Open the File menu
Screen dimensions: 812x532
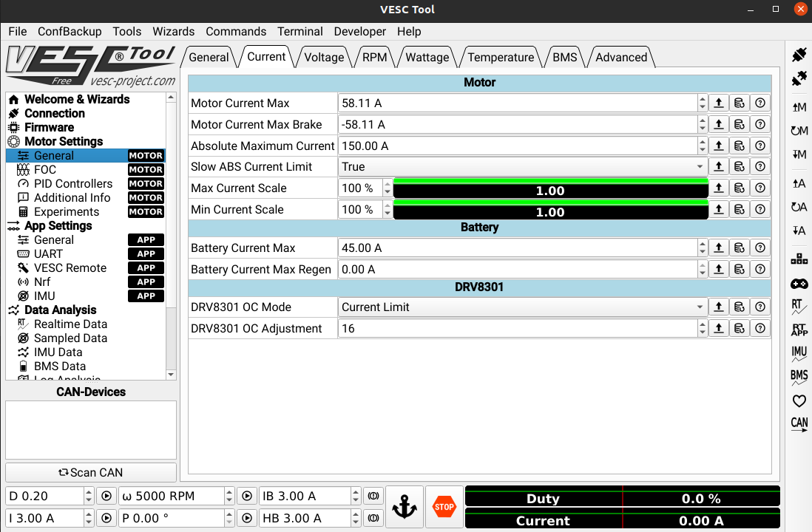pos(18,32)
